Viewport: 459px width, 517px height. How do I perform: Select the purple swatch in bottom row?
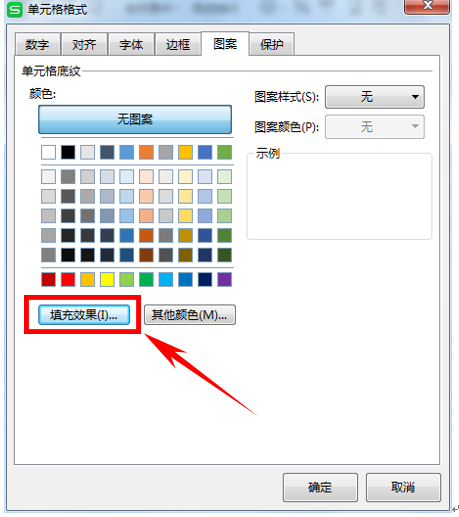[x=224, y=279]
